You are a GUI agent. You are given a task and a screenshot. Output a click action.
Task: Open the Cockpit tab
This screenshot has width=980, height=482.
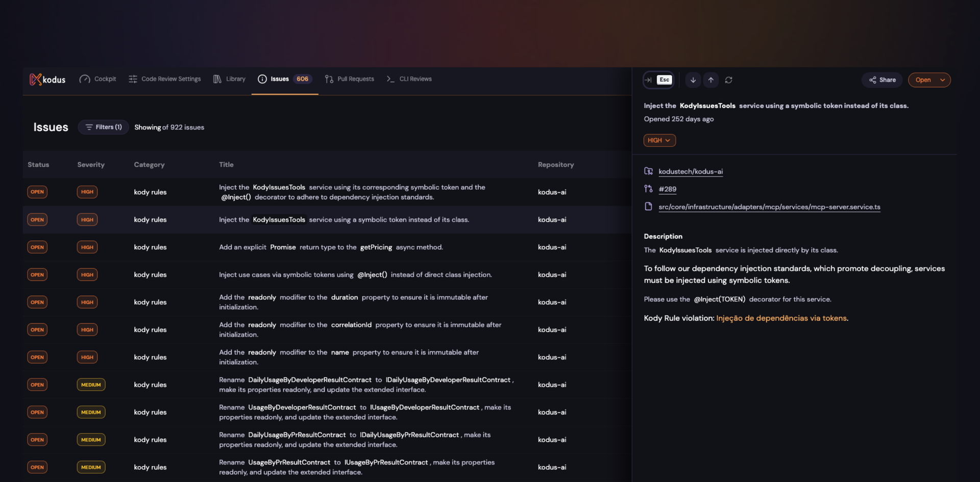pos(97,79)
